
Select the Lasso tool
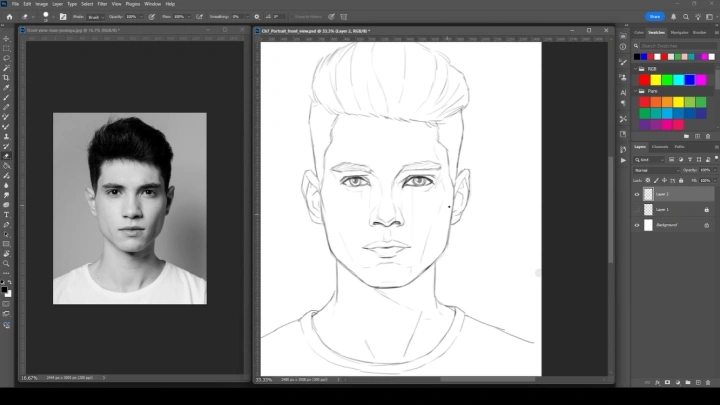tap(7, 58)
